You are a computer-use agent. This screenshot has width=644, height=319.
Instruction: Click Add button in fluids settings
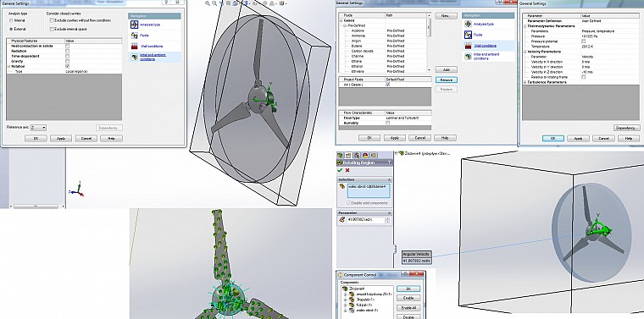click(447, 69)
